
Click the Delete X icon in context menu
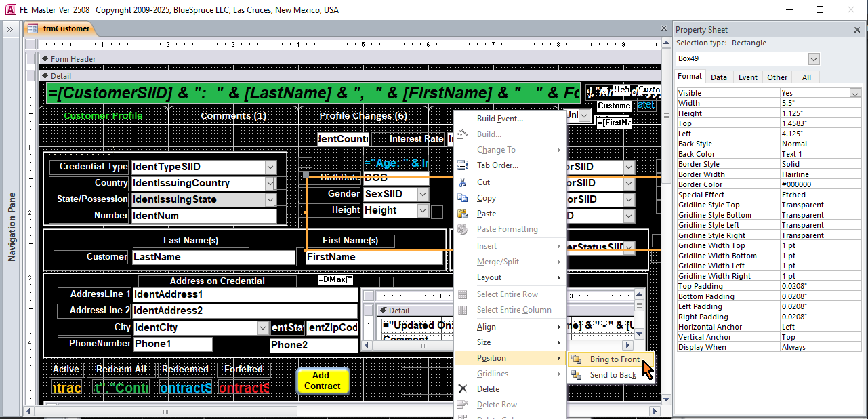(x=463, y=389)
